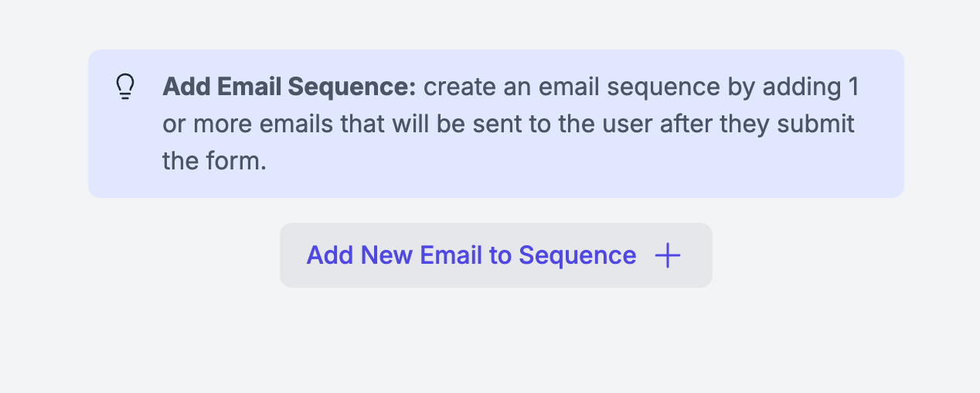Click the empty gray area below the button
This screenshot has width=980, height=393.
click(496, 340)
